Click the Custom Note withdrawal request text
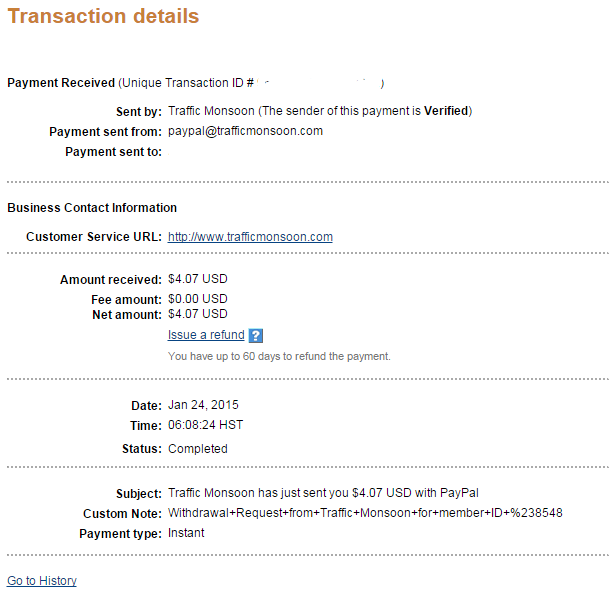Image resolution: width=612 pixels, height=600 pixels. pos(365,513)
